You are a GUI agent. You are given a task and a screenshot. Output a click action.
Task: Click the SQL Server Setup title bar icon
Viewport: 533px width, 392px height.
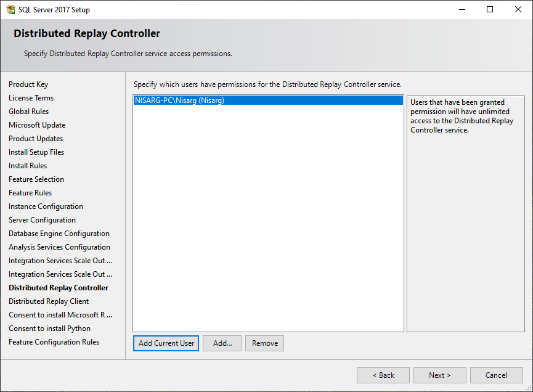[10, 9]
